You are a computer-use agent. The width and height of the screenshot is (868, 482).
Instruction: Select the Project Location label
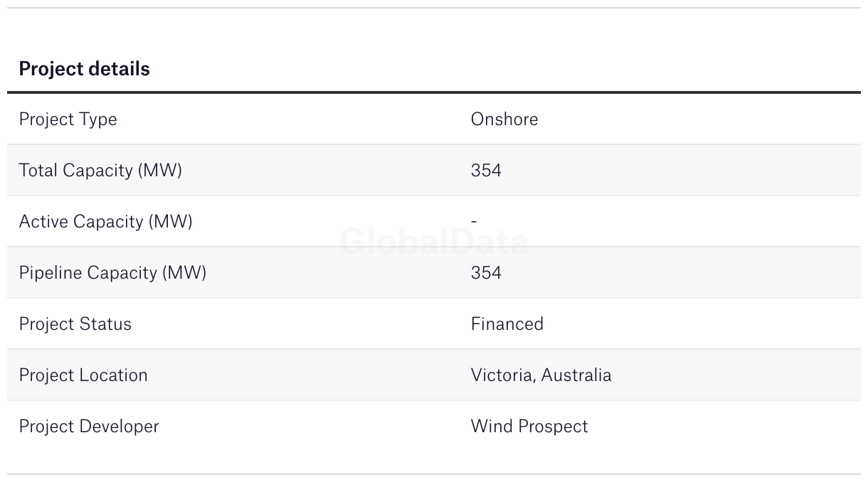83,375
